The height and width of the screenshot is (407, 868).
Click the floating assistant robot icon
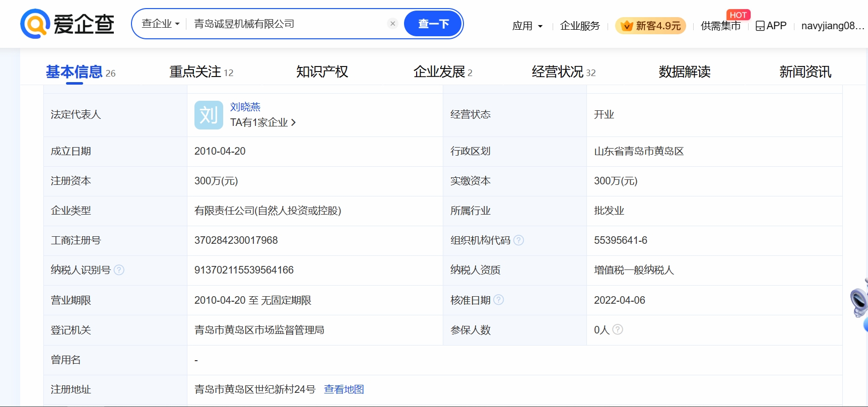click(x=859, y=302)
